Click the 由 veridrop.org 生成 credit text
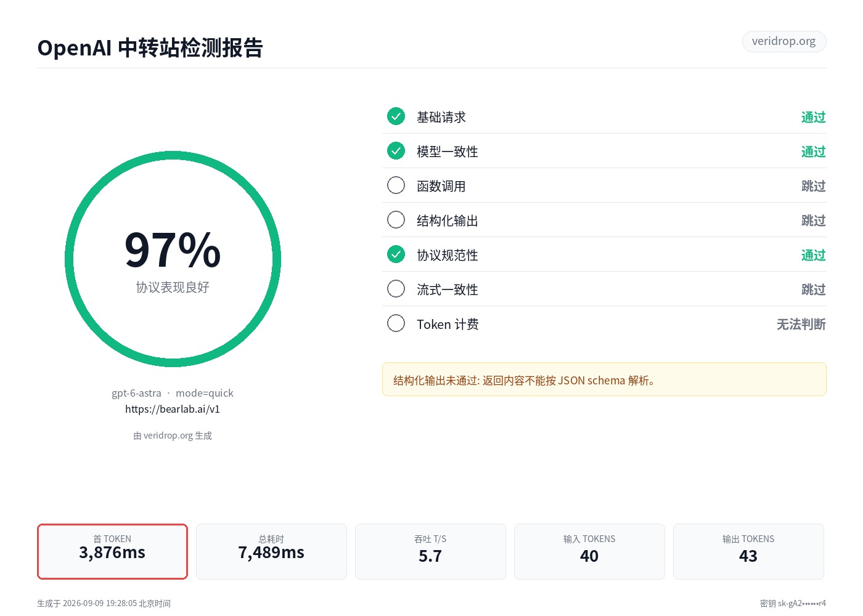 click(173, 436)
